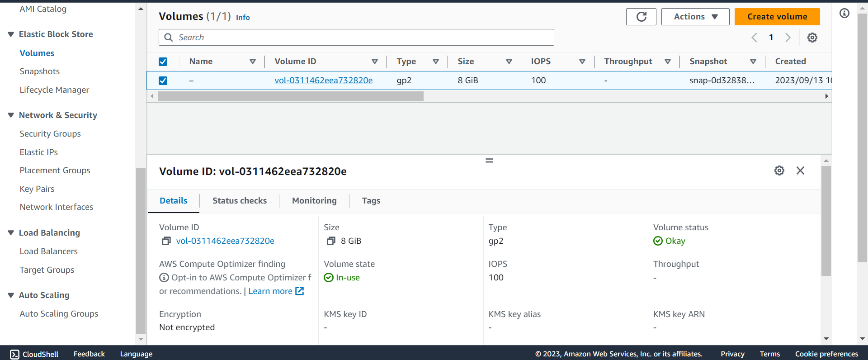Image resolution: width=868 pixels, height=360 pixels.
Task: Click the split panel resize handle
Action: click(489, 161)
